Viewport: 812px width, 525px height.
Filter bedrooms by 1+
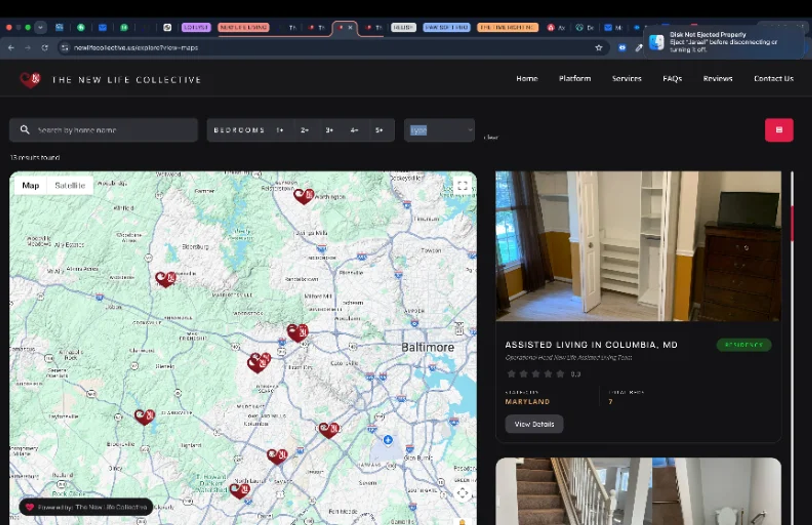[280, 130]
